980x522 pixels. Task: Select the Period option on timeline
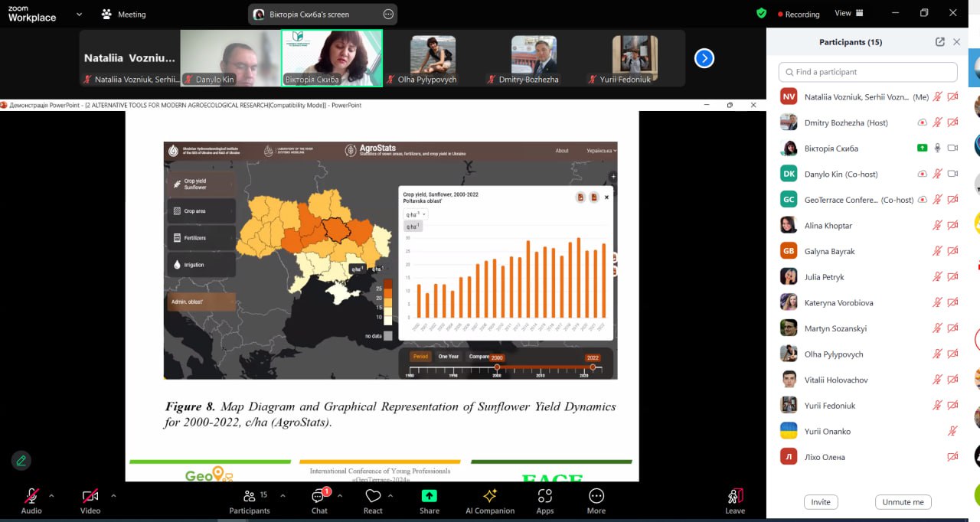[420, 357]
